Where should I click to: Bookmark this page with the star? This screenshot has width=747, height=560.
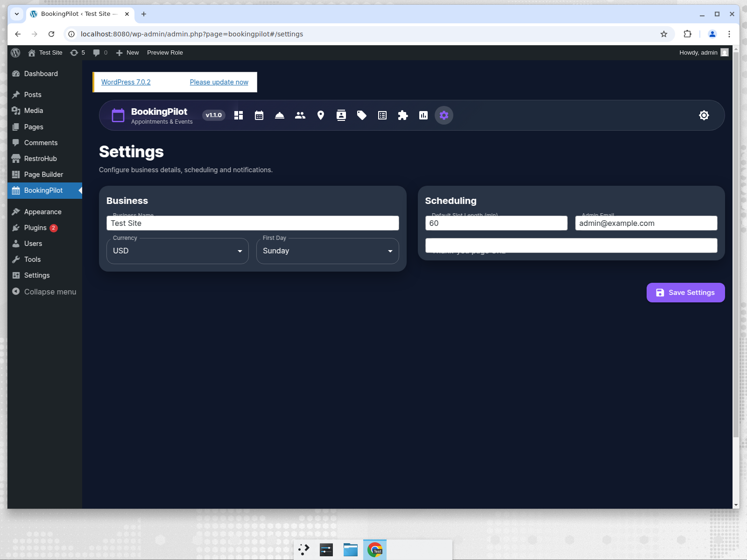[x=664, y=34]
